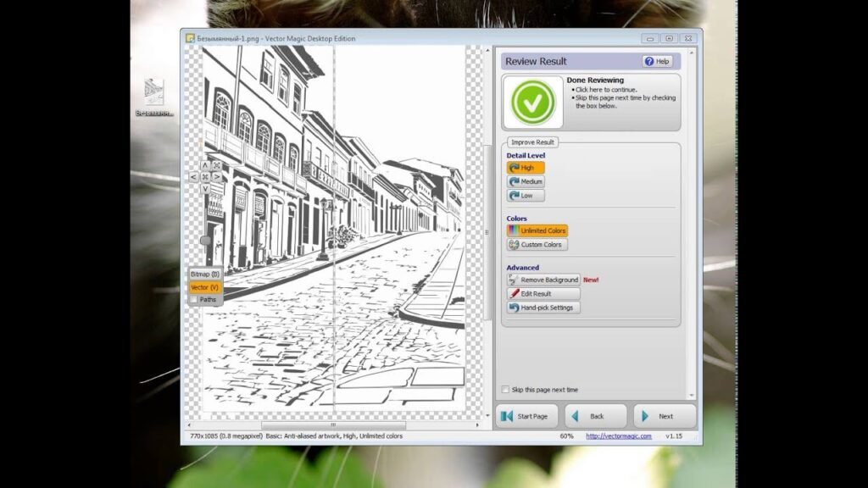Pan preview right with arrow button
This screenshot has width=868, height=488.
coord(217,177)
